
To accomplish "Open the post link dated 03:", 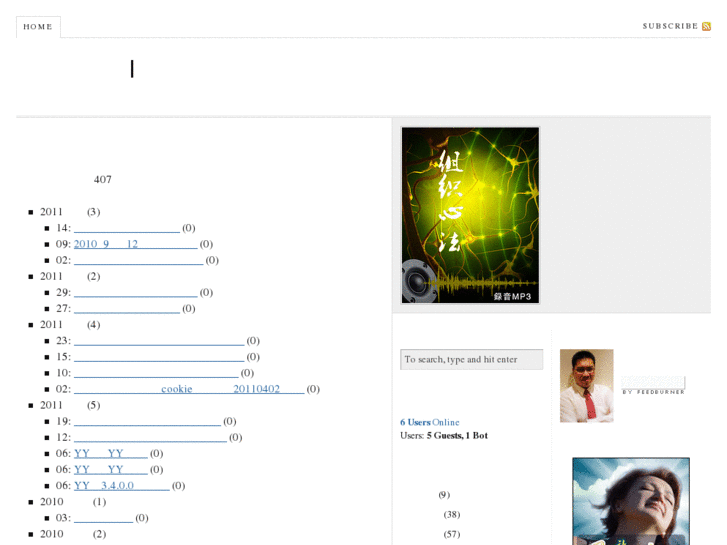I will [x=103, y=518].
